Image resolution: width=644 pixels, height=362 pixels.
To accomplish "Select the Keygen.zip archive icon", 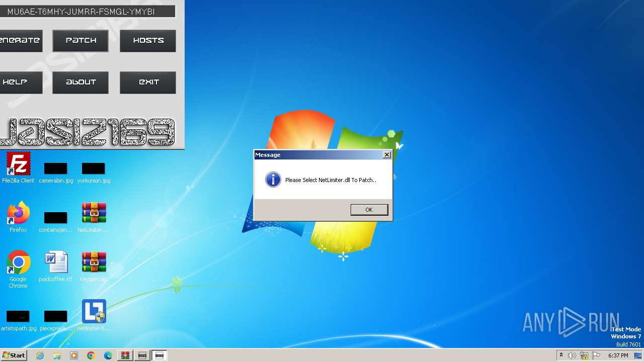I will [94, 266].
